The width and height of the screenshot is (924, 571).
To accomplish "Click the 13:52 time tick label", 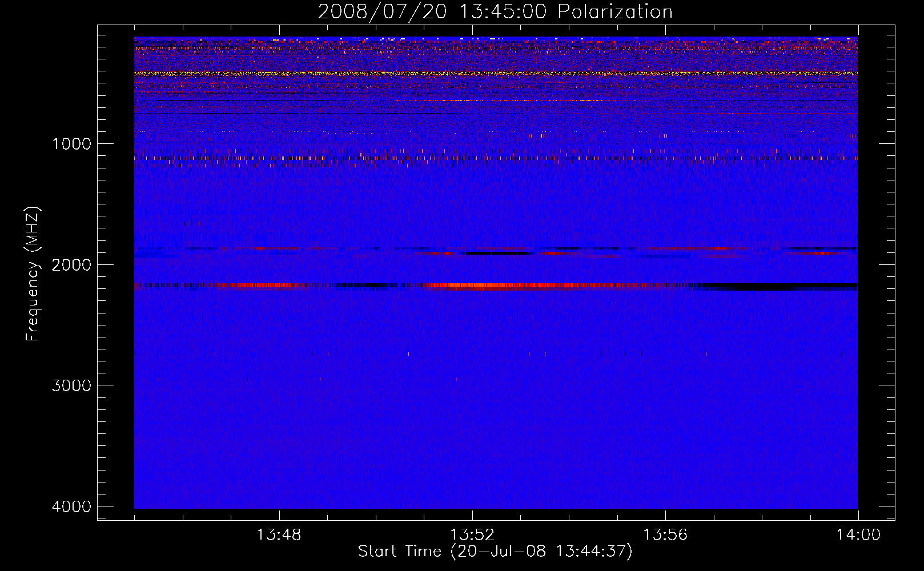I will [472, 535].
